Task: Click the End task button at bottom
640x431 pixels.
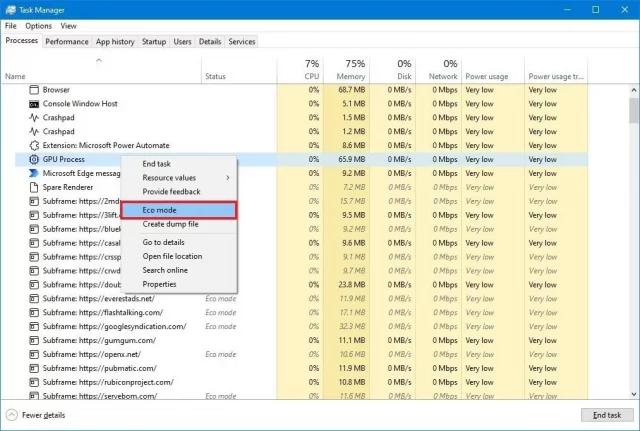Action: tap(607, 415)
